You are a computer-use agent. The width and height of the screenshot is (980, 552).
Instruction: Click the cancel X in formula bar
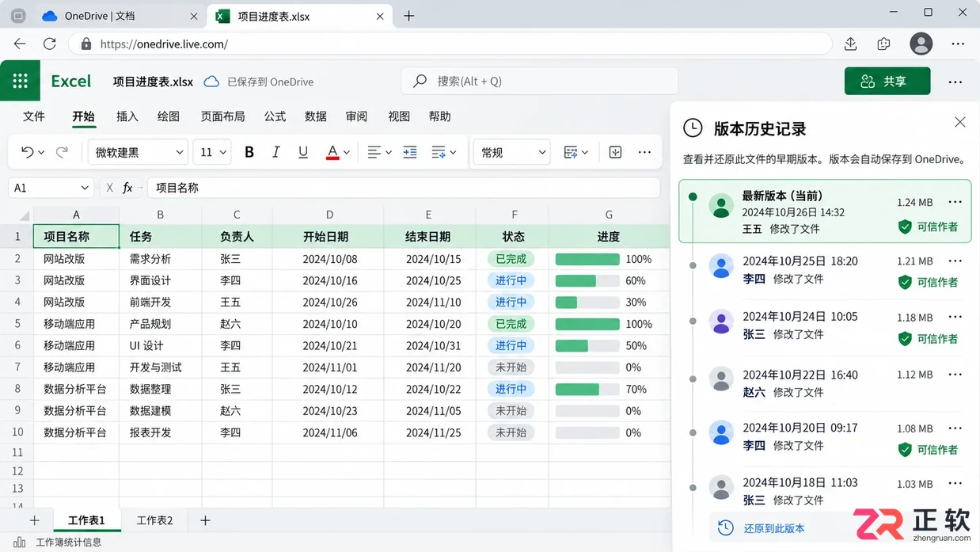click(x=109, y=188)
